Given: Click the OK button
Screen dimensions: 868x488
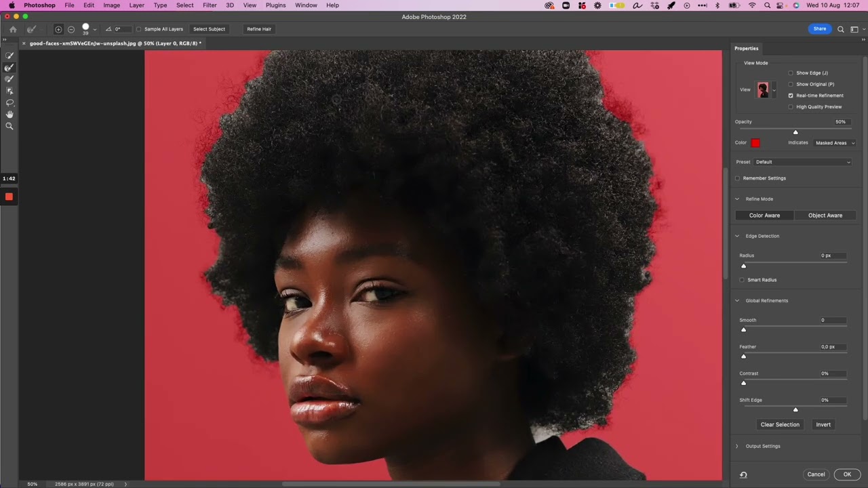Looking at the screenshot, I should pos(847,474).
